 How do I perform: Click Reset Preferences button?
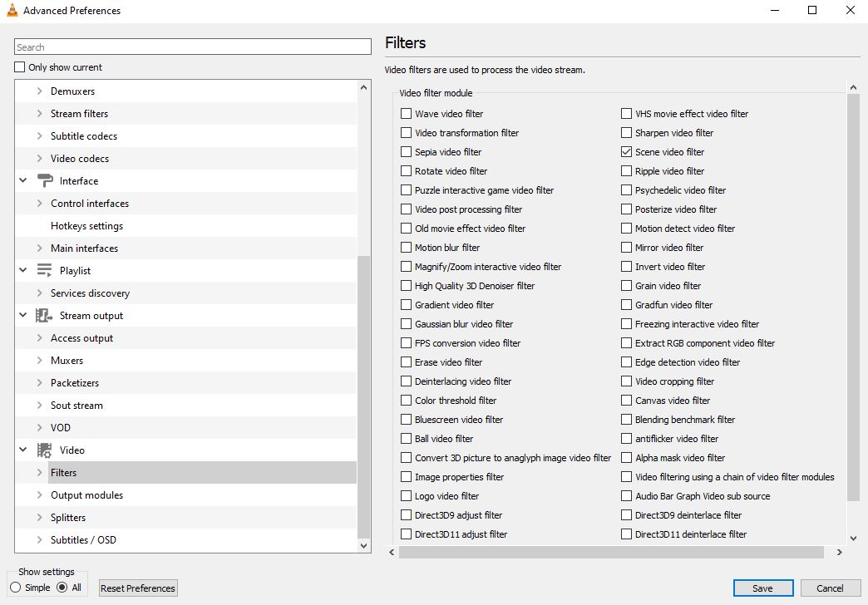click(x=138, y=588)
